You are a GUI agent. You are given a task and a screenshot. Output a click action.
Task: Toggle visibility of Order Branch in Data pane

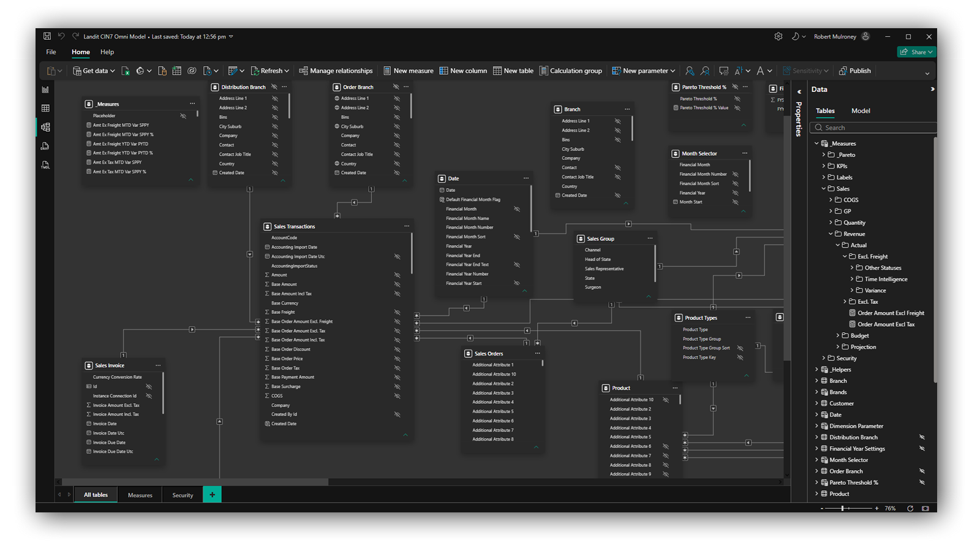[x=922, y=471]
